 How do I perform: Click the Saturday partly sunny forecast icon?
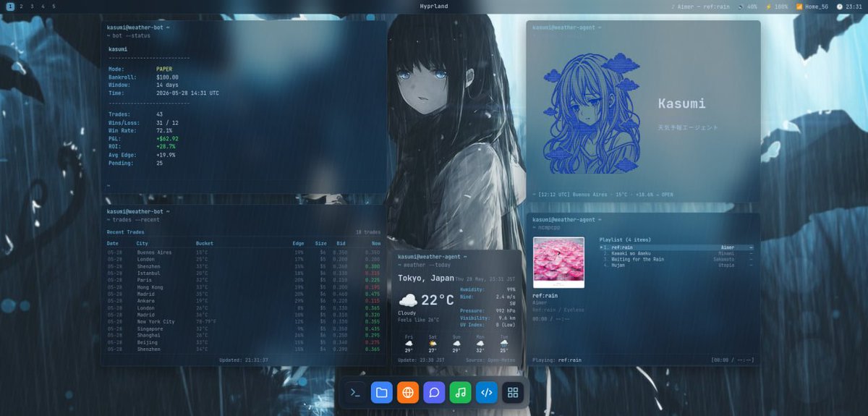[433, 343]
